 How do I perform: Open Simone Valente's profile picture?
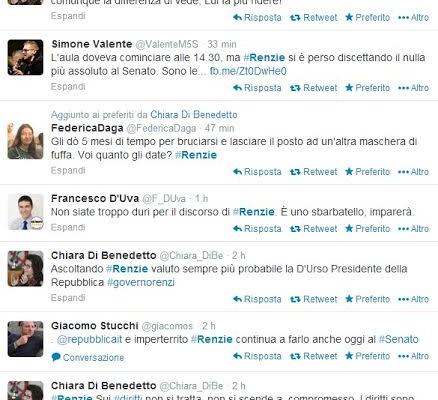(x=25, y=57)
